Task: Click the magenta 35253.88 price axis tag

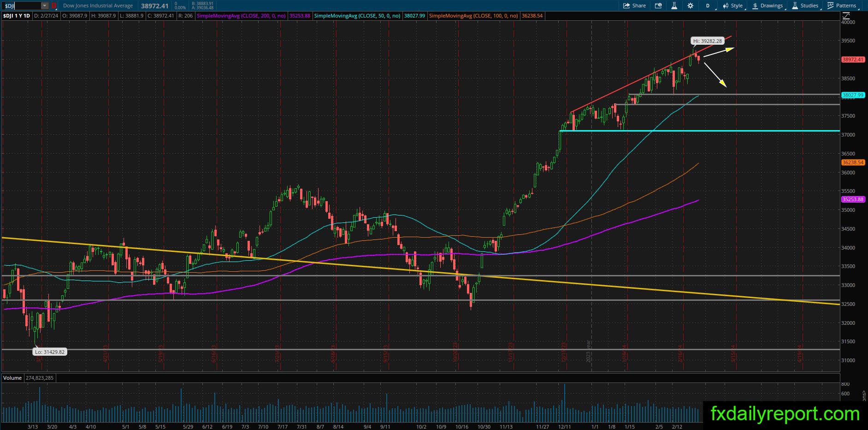Action: click(853, 200)
